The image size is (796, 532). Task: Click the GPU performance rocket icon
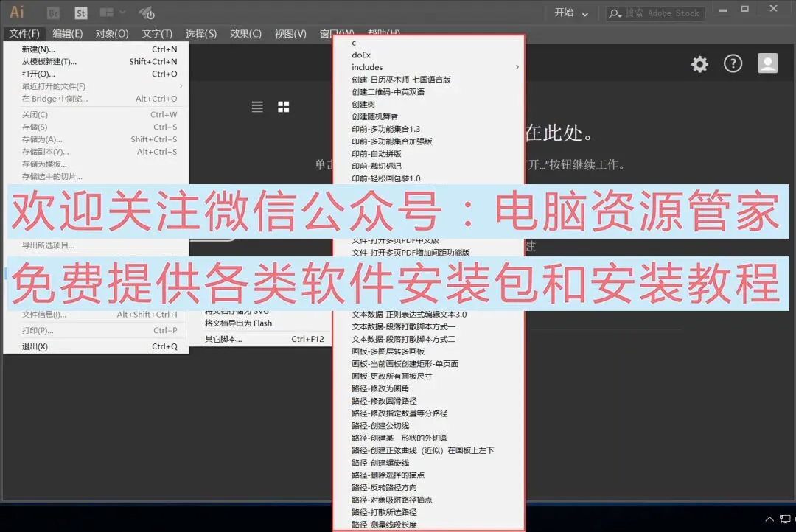pos(147,13)
